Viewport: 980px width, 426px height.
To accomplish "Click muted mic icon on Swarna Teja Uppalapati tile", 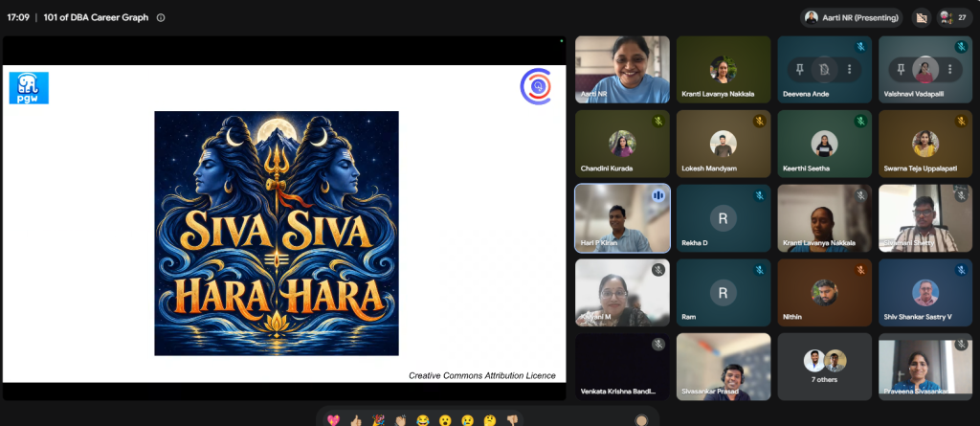I will pyautogui.click(x=961, y=122).
